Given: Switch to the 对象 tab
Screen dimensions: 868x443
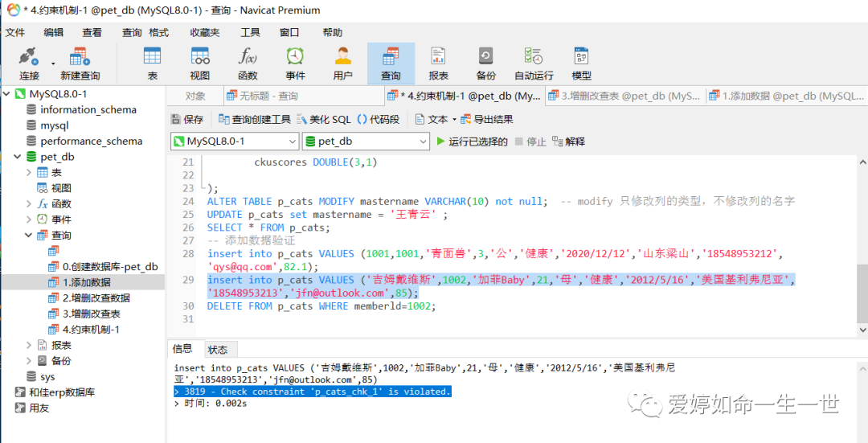Looking at the screenshot, I should tap(195, 96).
